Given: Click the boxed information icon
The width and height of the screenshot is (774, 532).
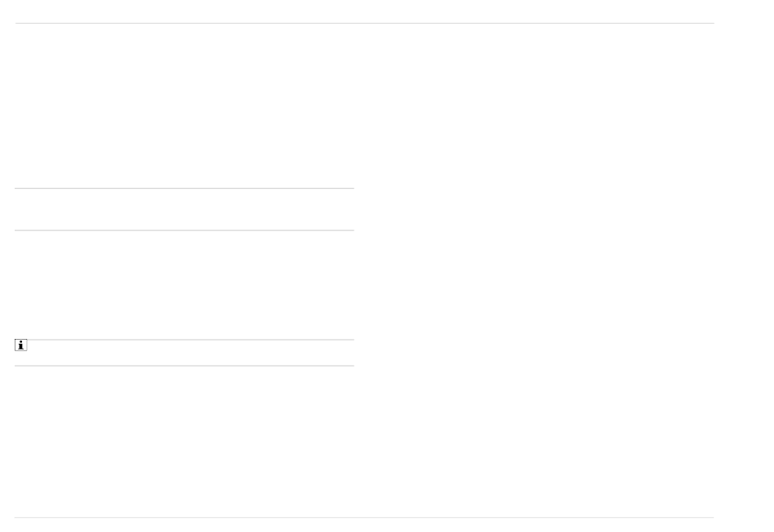Looking at the screenshot, I should tap(20, 345).
